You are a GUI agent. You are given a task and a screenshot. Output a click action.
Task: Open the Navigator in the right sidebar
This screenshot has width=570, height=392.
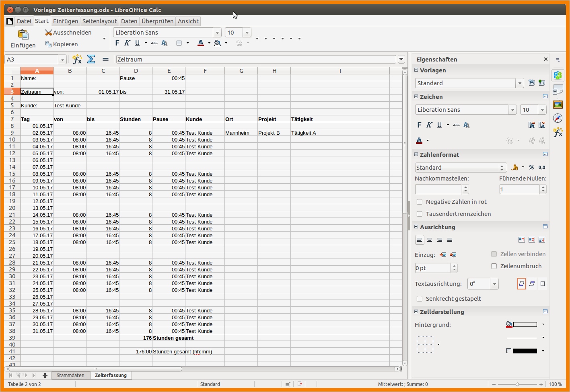point(558,118)
